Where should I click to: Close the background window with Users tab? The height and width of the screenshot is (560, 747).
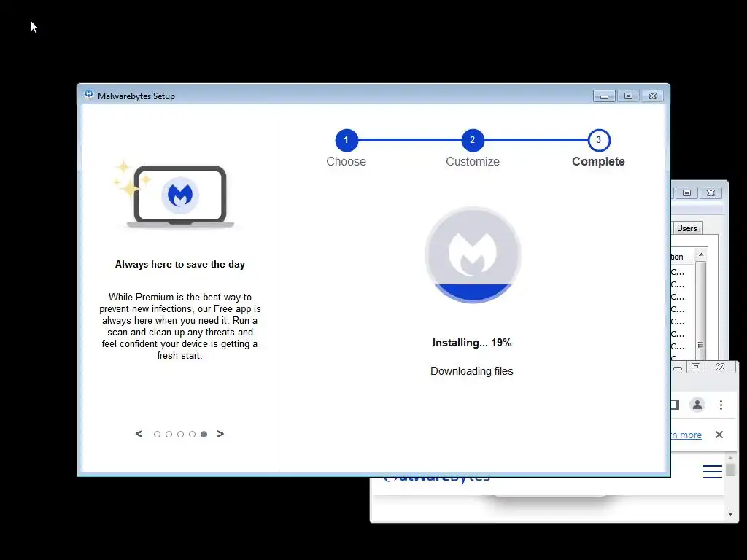[711, 192]
